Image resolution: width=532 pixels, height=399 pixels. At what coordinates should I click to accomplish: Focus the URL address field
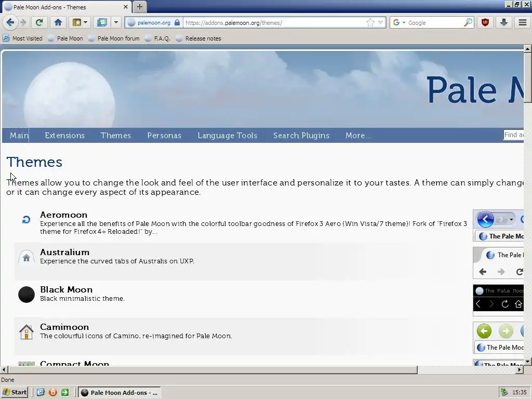(x=273, y=23)
